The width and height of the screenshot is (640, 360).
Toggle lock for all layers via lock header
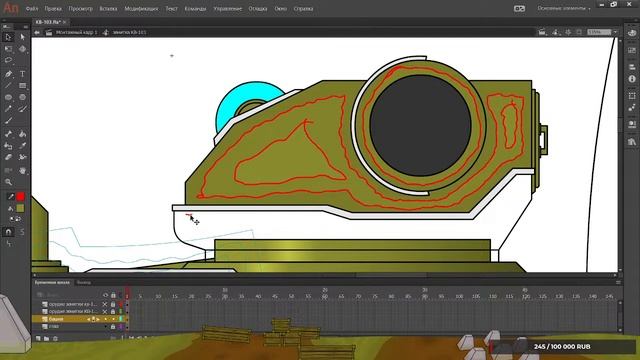(113, 295)
